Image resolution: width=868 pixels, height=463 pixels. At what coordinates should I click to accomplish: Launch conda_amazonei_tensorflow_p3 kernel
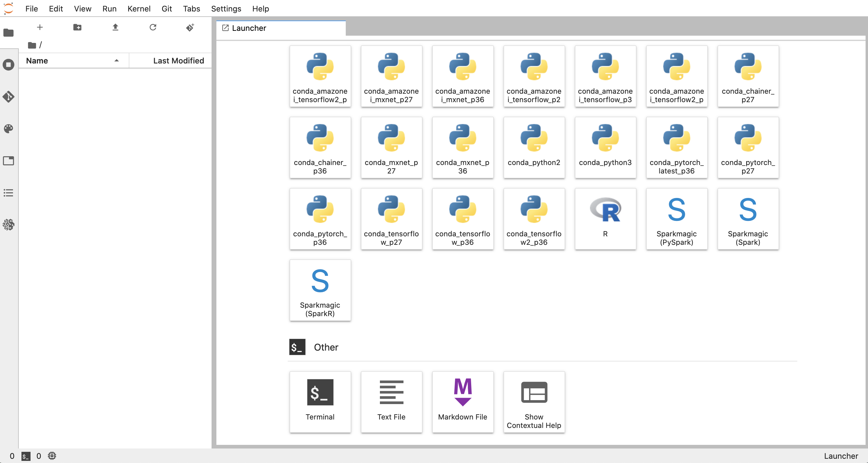coord(605,76)
